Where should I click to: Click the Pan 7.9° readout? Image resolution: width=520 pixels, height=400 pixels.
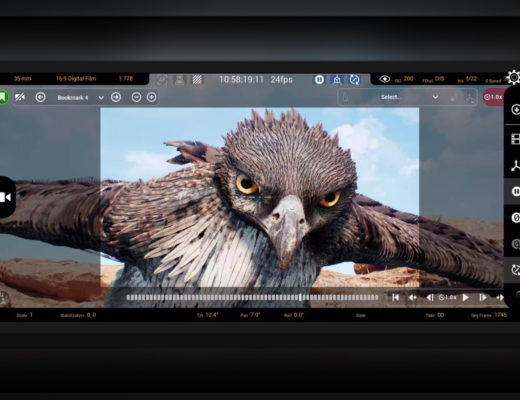tap(250, 315)
